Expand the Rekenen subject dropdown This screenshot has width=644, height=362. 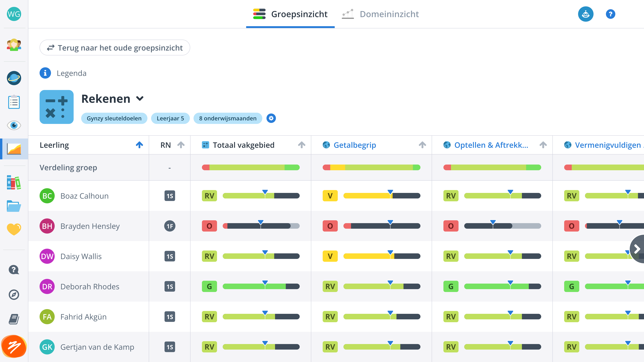coord(140,98)
